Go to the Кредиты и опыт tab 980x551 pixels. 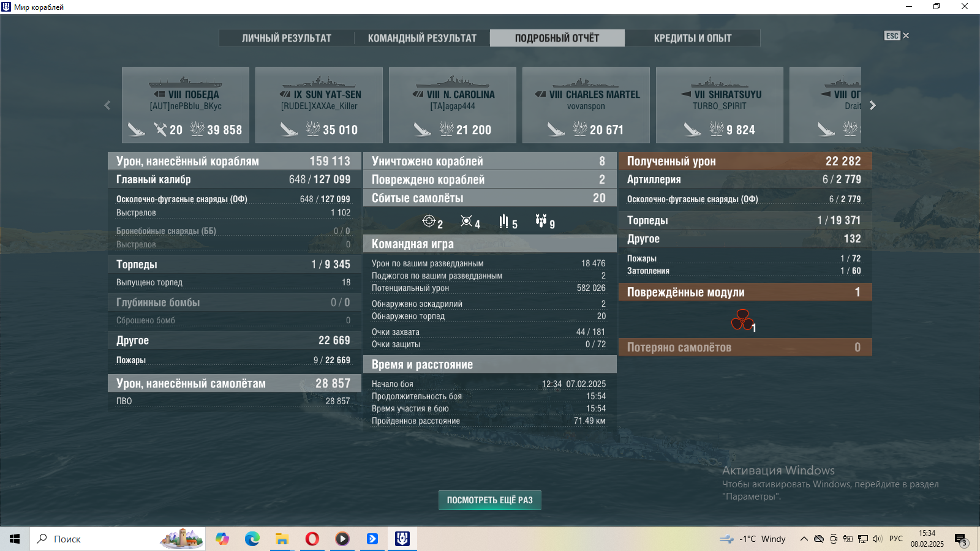[692, 38]
